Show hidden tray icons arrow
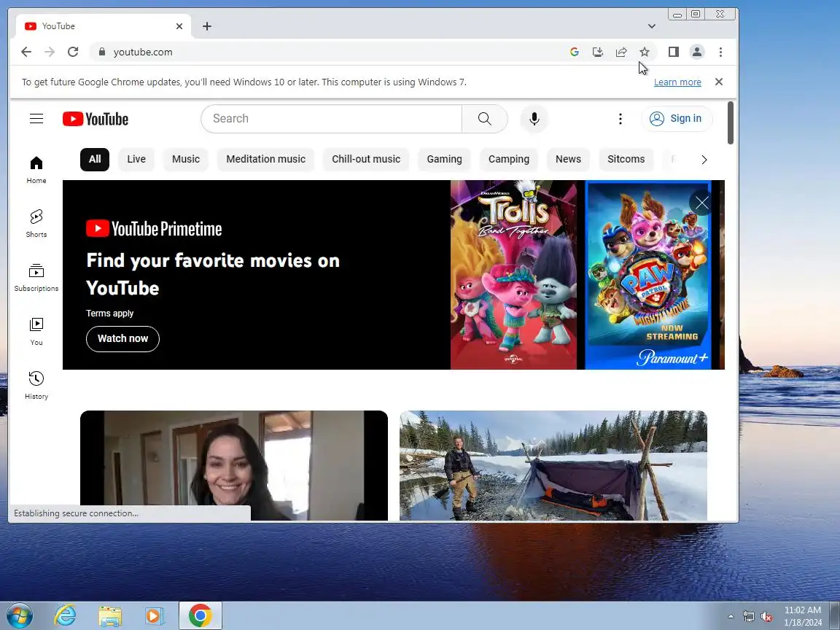This screenshot has height=630, width=840. point(731,617)
